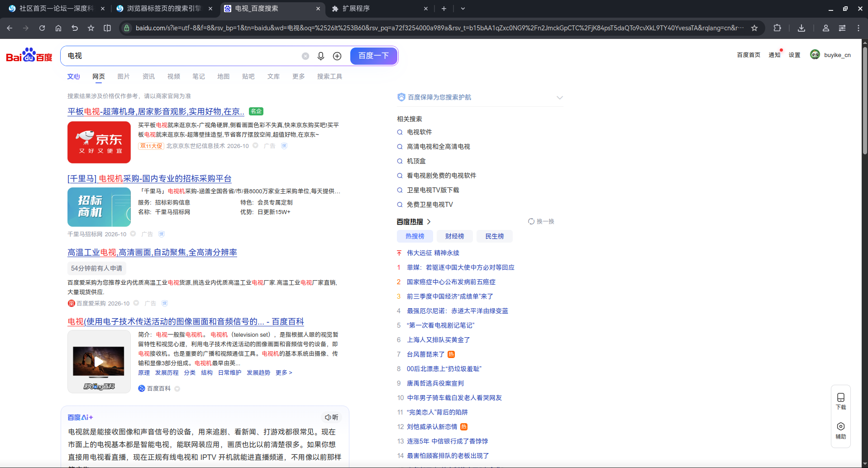The image size is (868, 468).
Task: Bookmark page with the address bar star
Action: 754,28
